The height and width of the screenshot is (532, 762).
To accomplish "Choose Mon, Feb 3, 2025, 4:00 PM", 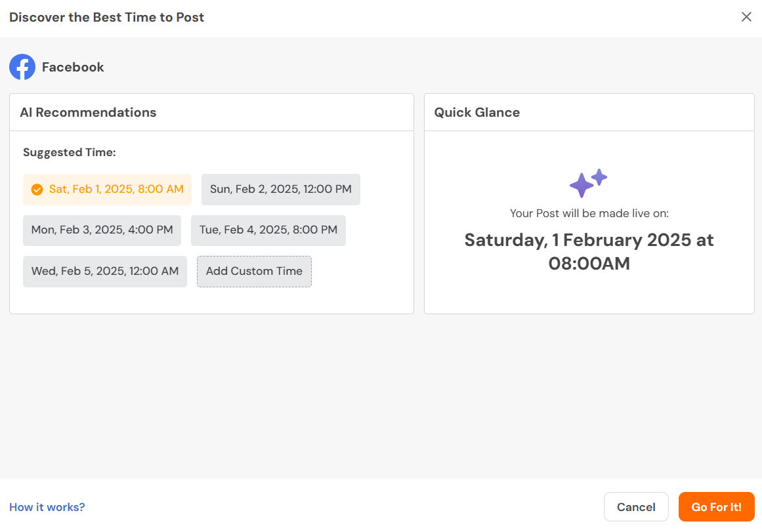I will click(102, 230).
